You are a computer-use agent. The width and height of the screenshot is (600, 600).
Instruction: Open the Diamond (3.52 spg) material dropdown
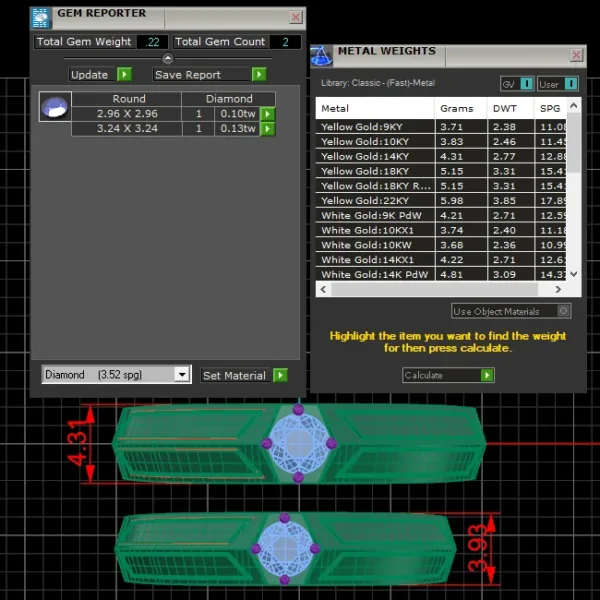[x=182, y=374]
